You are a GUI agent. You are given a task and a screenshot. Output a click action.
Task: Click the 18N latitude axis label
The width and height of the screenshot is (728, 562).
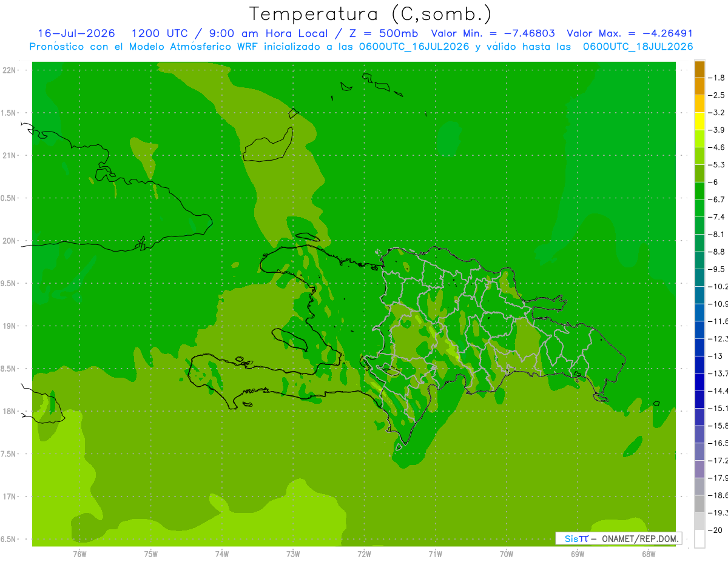click(9, 411)
